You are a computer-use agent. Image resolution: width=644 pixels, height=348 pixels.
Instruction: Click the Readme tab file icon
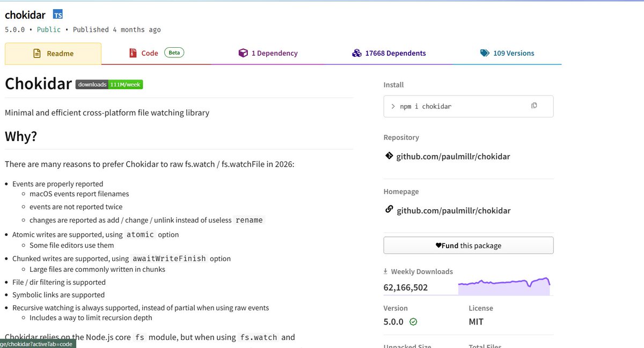tap(37, 54)
